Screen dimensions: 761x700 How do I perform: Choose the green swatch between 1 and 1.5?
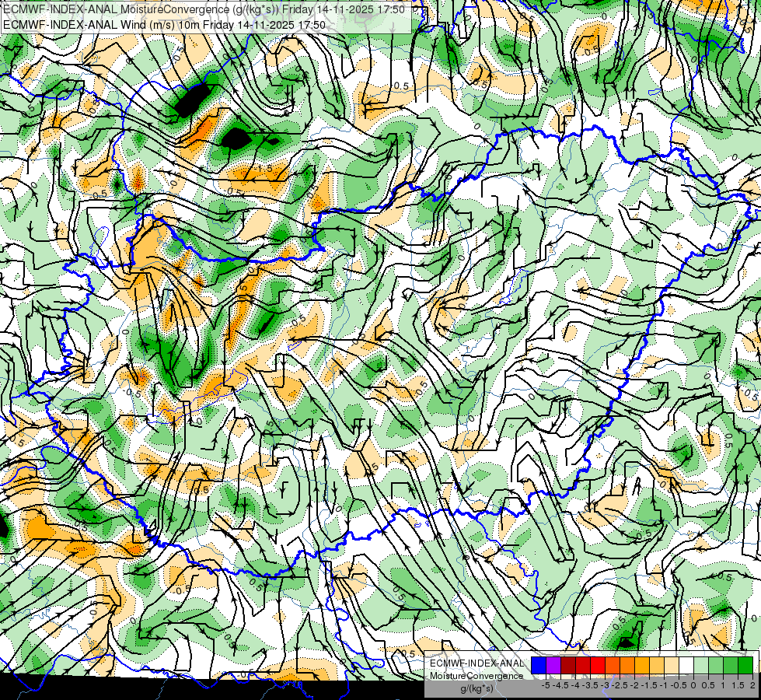731,665
